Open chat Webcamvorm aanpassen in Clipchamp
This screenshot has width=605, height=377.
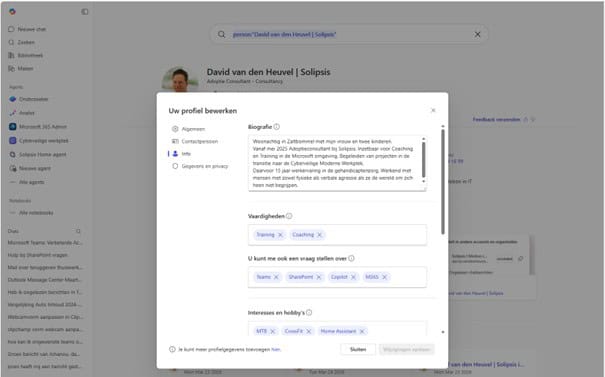[x=45, y=317]
